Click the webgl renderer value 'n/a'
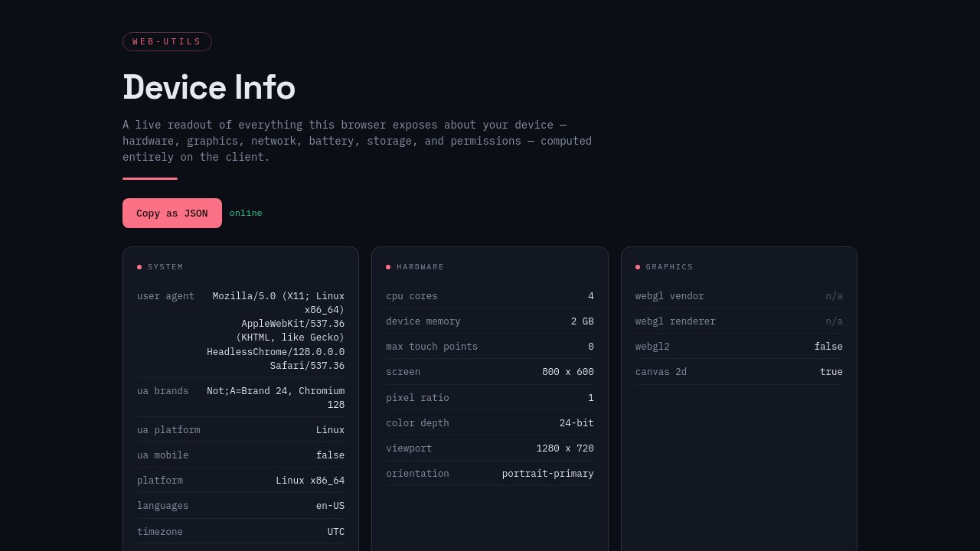 tap(835, 321)
